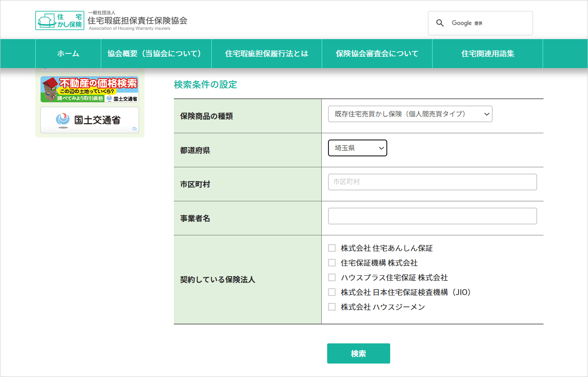This screenshot has width=588, height=377.
Task: Open the 保険協会審査会について page
Action: click(377, 53)
